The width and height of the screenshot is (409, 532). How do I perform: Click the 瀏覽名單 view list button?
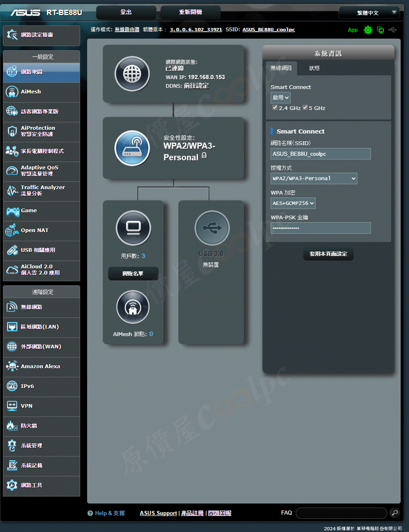tap(133, 273)
